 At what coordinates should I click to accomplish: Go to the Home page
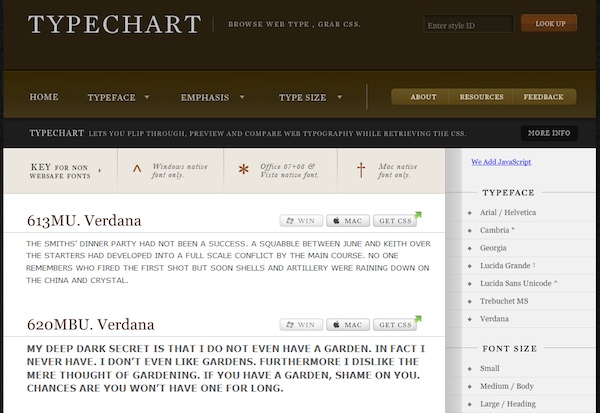tap(44, 98)
